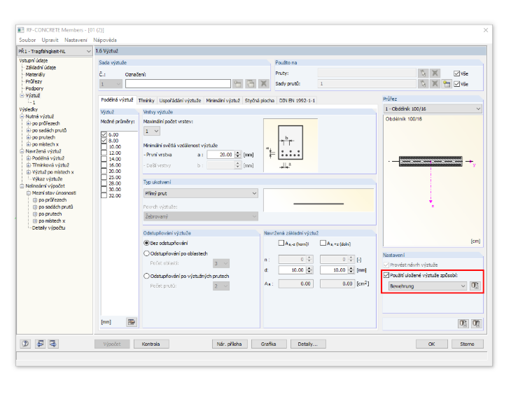
Task: Click the pick icon in Sady prutů row
Action: [x=423, y=83]
